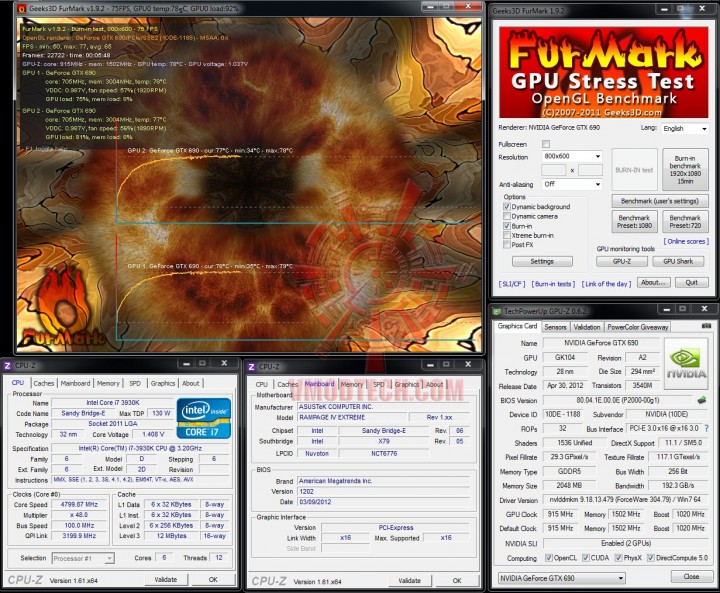Click the Driver Version value in GPU-Z

[x=625, y=500]
